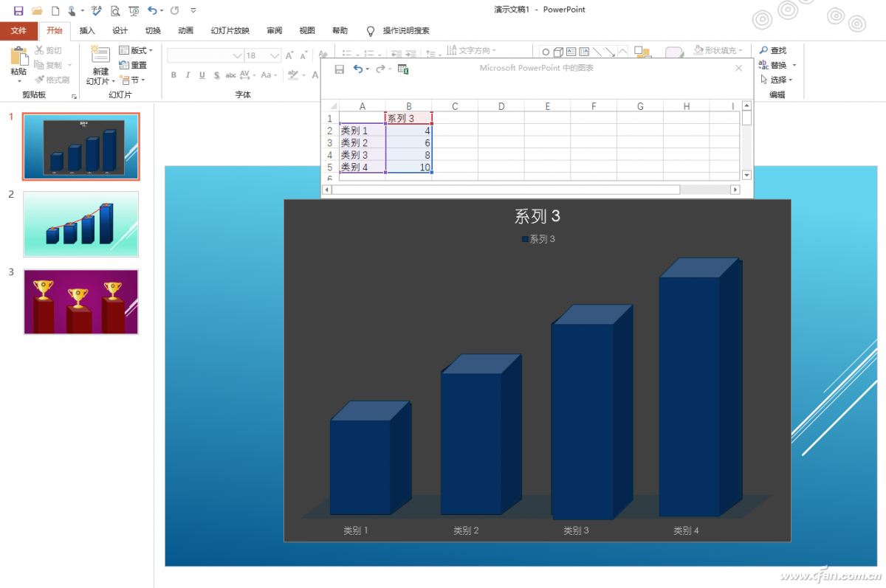
Task: Open the 文件 tab
Action: [18, 31]
